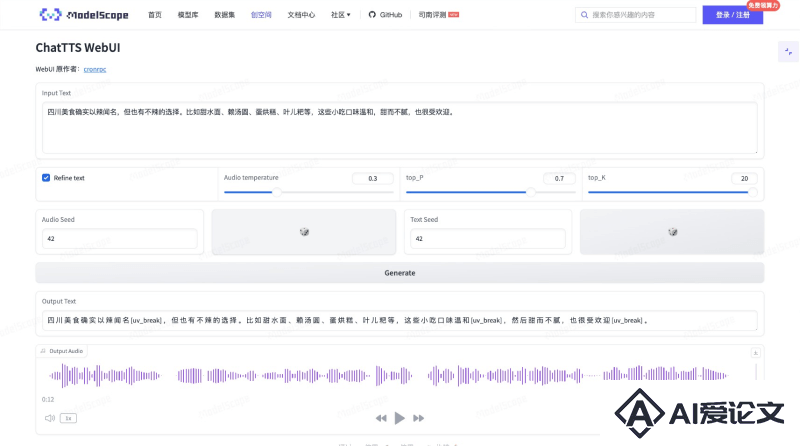The height and width of the screenshot is (446, 800).
Task: Click the 0:12 audio duration text
Action: [48, 400]
